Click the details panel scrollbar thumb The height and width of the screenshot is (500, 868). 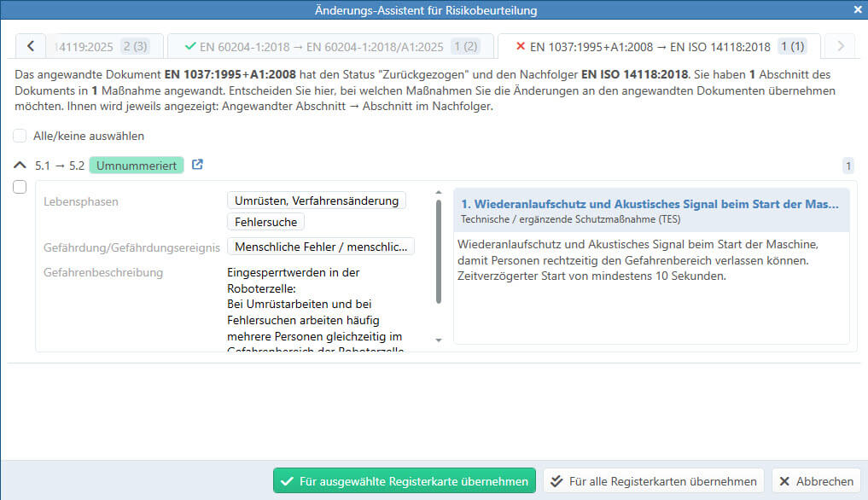click(x=439, y=252)
